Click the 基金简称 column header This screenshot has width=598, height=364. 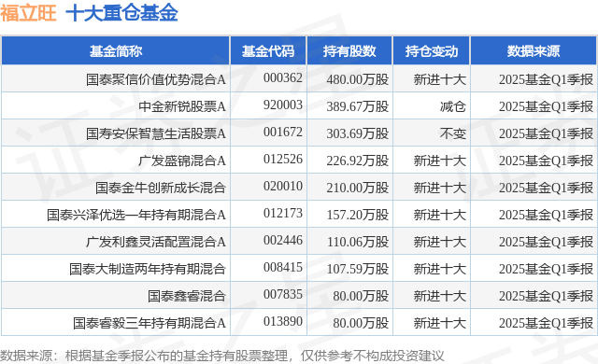click(116, 51)
